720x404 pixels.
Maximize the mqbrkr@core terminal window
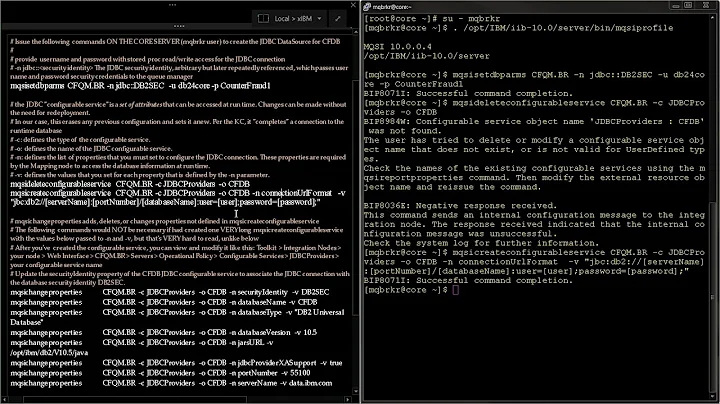click(688, 6)
